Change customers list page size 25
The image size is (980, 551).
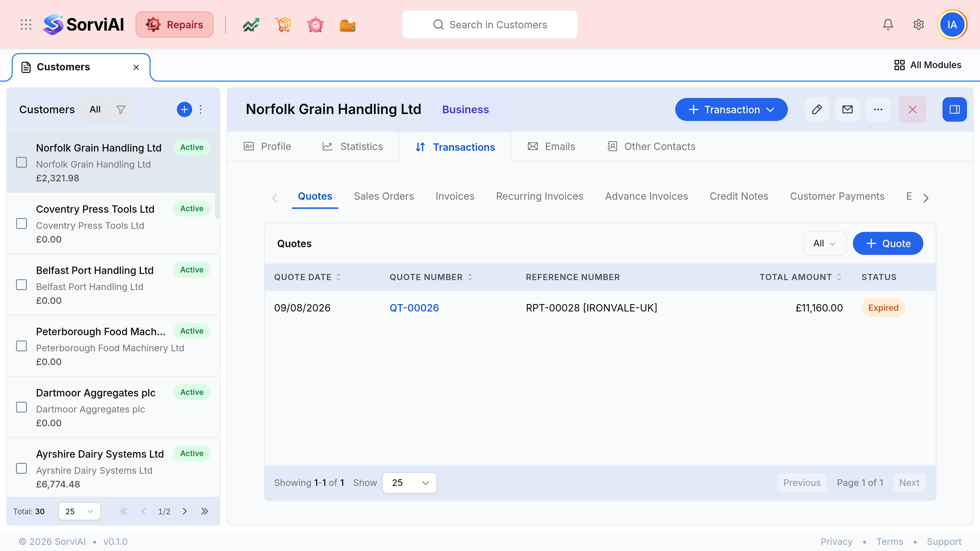[79, 511]
